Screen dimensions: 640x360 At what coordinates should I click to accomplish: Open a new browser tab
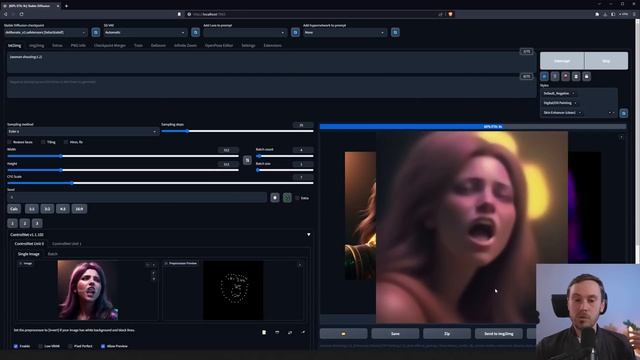[x=66, y=6]
